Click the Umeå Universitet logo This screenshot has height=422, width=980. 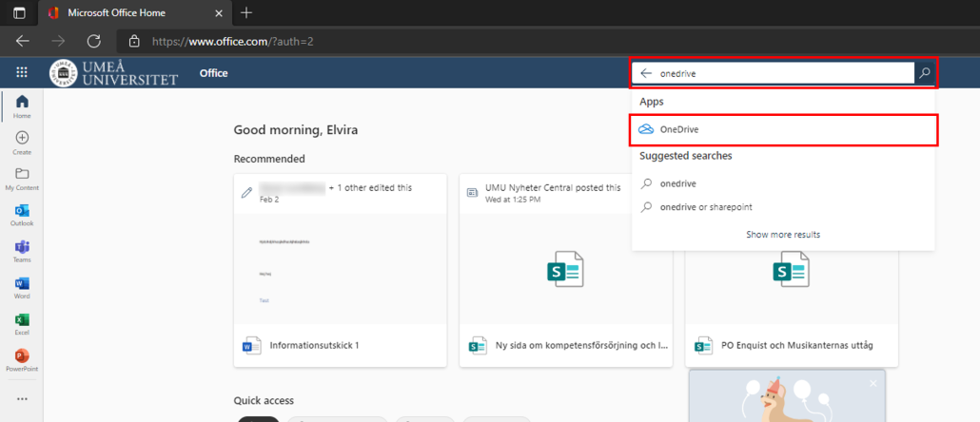[x=114, y=73]
